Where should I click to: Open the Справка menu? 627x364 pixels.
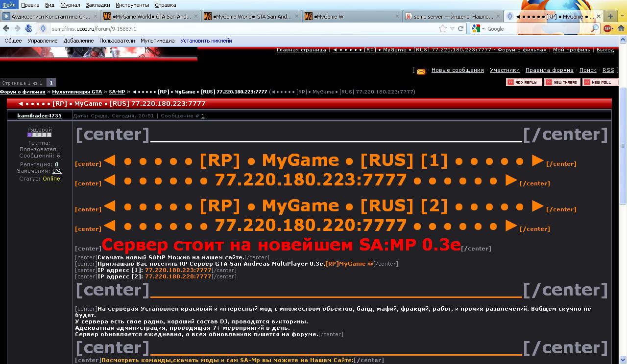pyautogui.click(x=165, y=5)
